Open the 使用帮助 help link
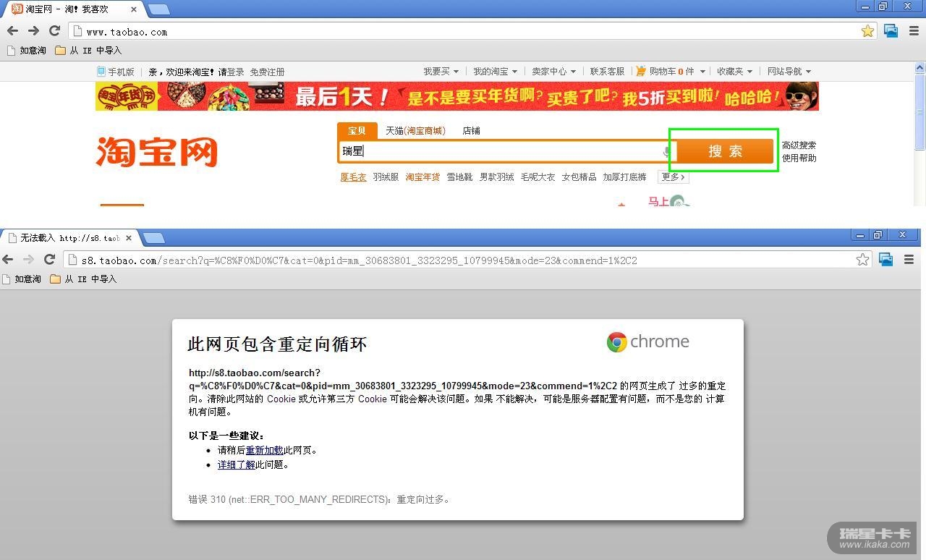926x560 pixels. point(799,158)
